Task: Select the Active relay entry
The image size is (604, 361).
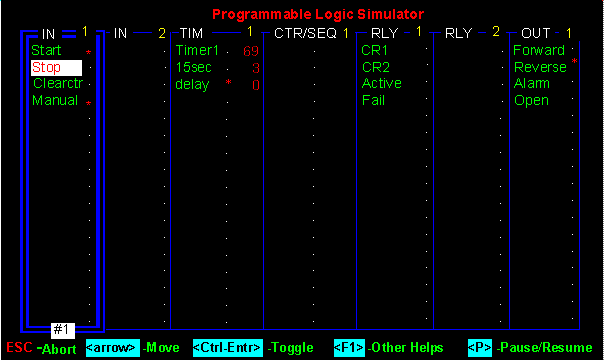Action: (382, 83)
